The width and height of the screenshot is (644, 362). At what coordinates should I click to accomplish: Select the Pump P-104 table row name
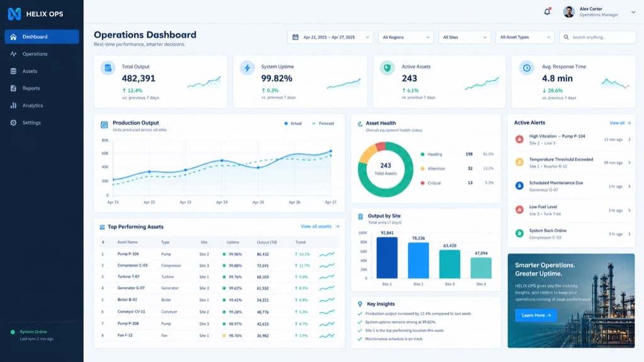128,254
